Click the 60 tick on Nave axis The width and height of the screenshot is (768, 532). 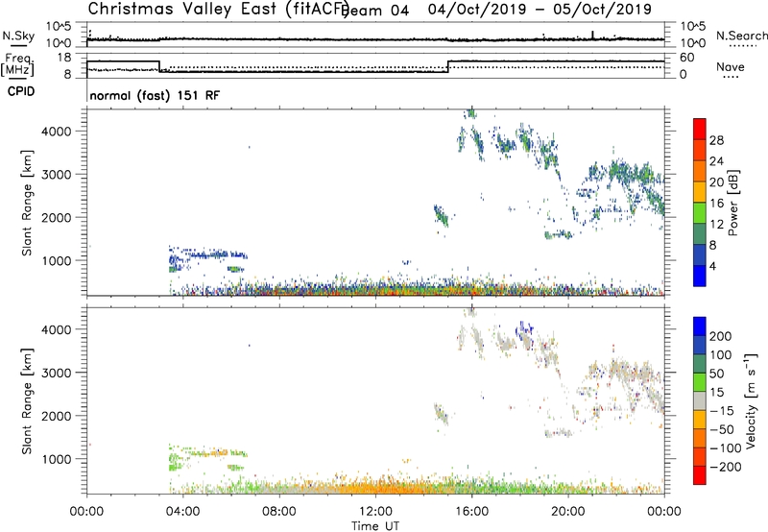pos(686,58)
